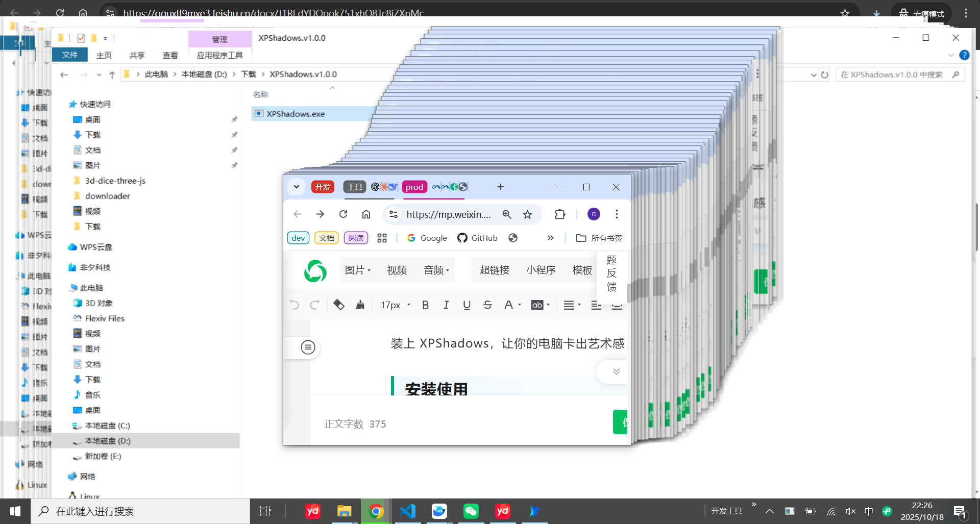Viewport: 980px width, 524px height.
Task: Apply strikethrough to text
Action: click(487, 305)
